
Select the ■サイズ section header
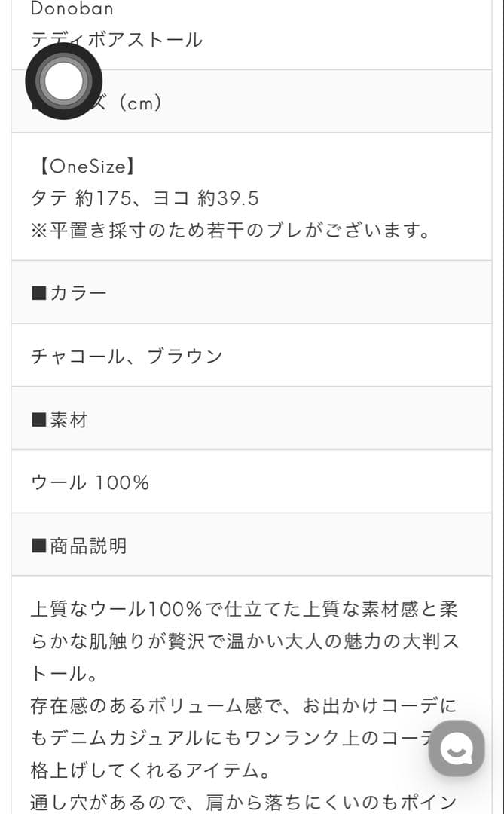(x=98, y=100)
